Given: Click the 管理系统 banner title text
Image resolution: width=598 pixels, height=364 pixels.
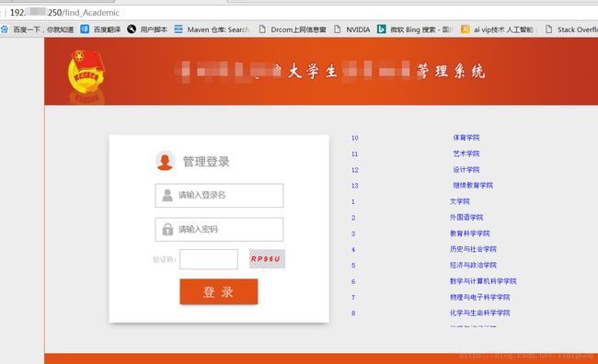Looking at the screenshot, I should (x=451, y=71).
